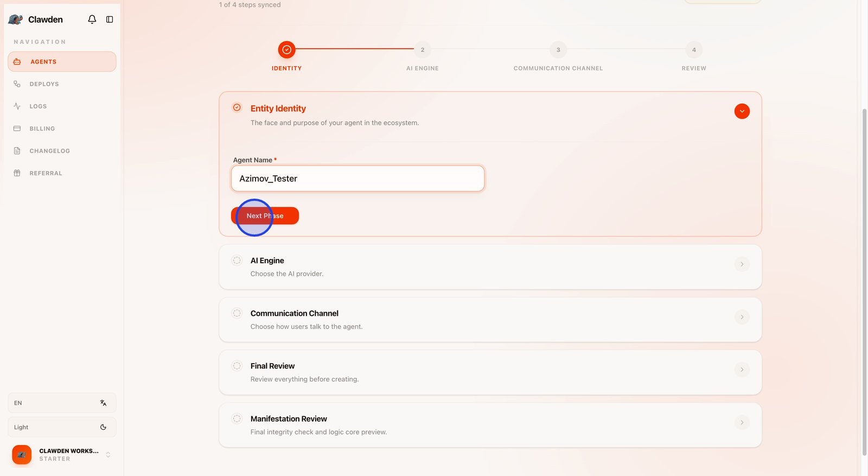Viewport: 868px width, 476px height.
Task: Select the AI Engine status circle
Action: [x=237, y=261]
